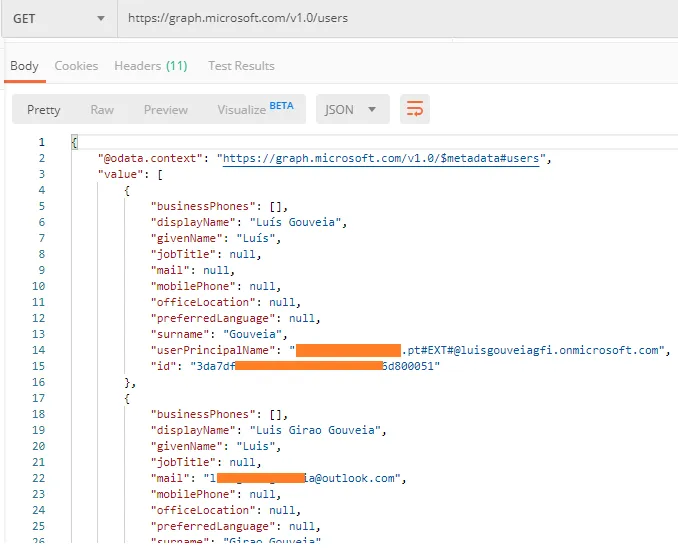Screen dimensions: 678x552
Task: Open the GET method dropdown
Action: pyautogui.click(x=59, y=18)
